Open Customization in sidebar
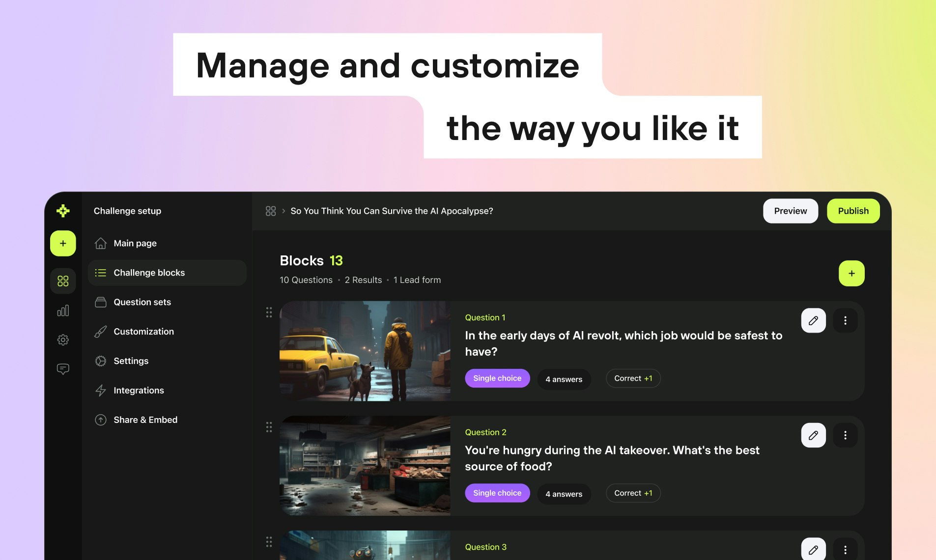 (167, 332)
